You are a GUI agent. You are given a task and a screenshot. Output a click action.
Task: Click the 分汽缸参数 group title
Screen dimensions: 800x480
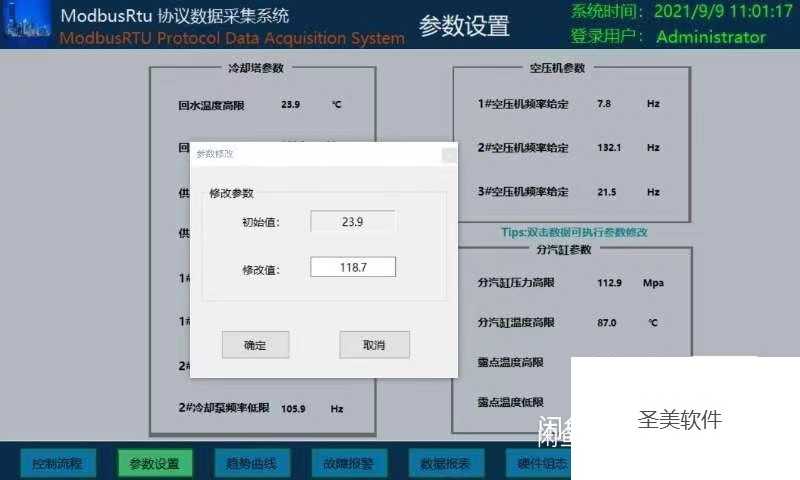pyautogui.click(x=564, y=249)
